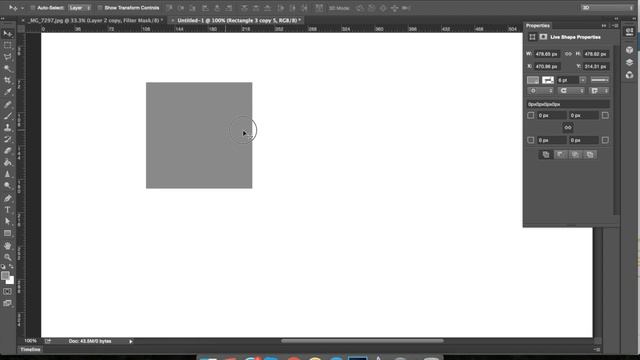640x360 pixels.
Task: Click the foreground color swatch
Action: 5,276
